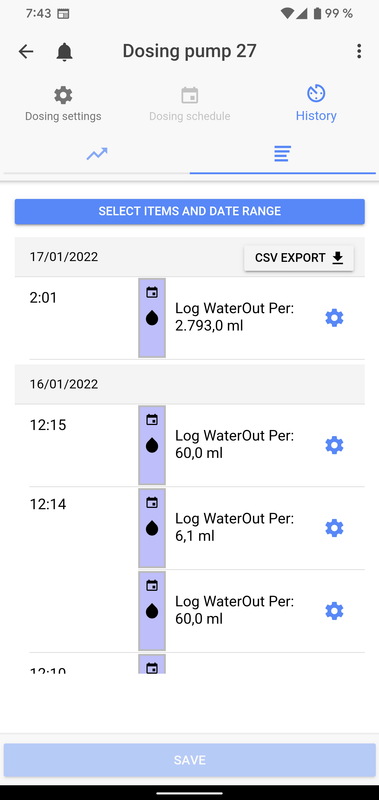The height and width of the screenshot is (800, 379).
Task: Open gear for the last 60,0 ml entry
Action: pos(335,611)
